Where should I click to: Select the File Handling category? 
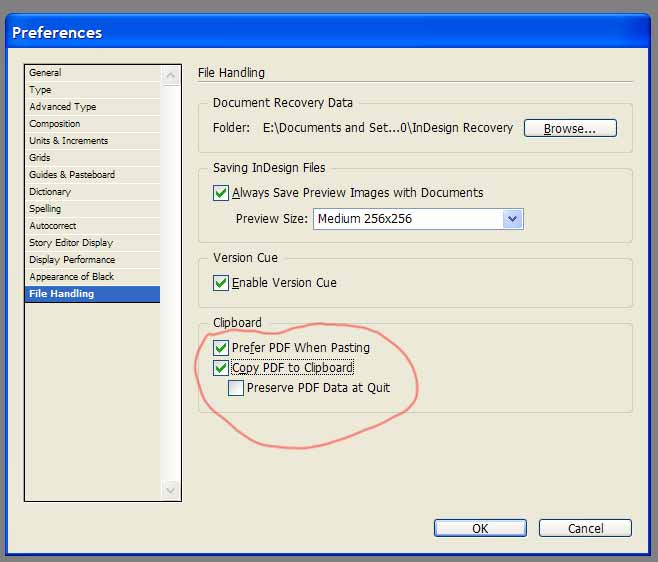(92, 294)
